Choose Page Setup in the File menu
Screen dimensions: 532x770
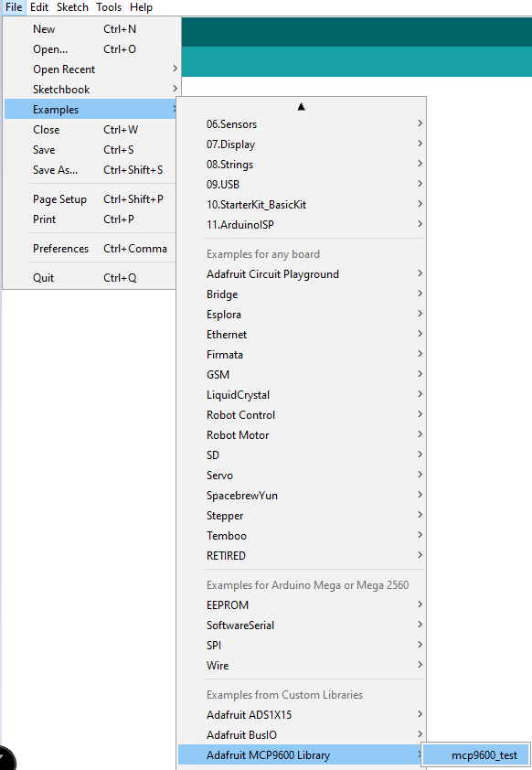click(x=91, y=198)
